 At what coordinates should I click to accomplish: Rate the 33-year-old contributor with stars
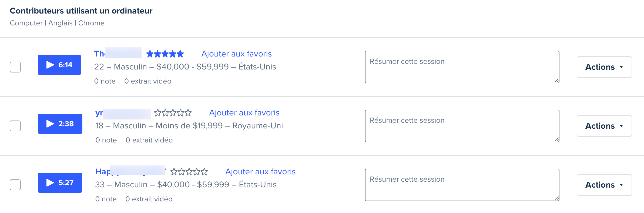[189, 172]
